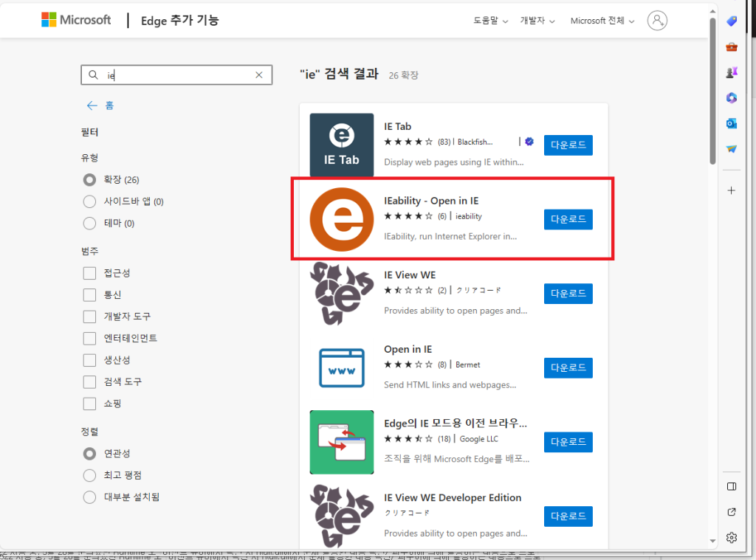The width and height of the screenshot is (756, 560).
Task: Click the open external link sidebar icon
Action: click(732, 512)
